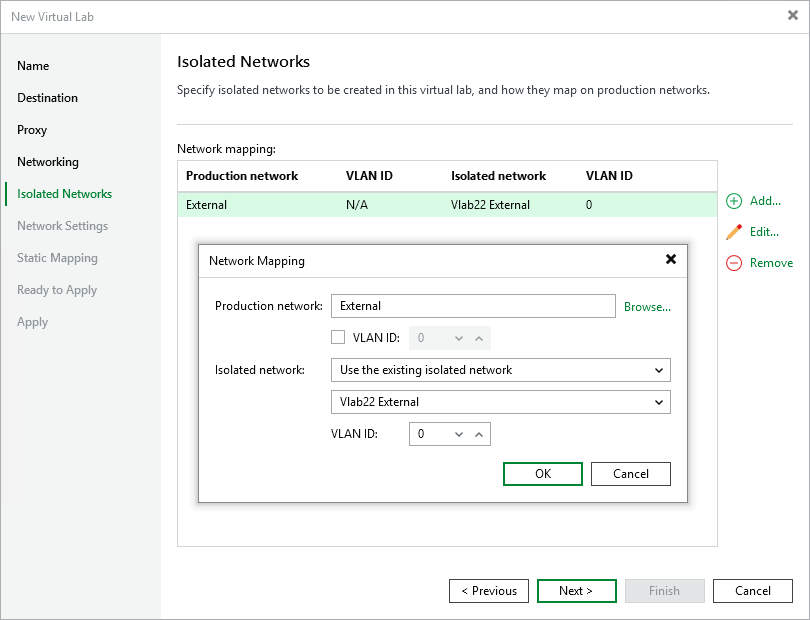Click the Production network input field

(473, 306)
